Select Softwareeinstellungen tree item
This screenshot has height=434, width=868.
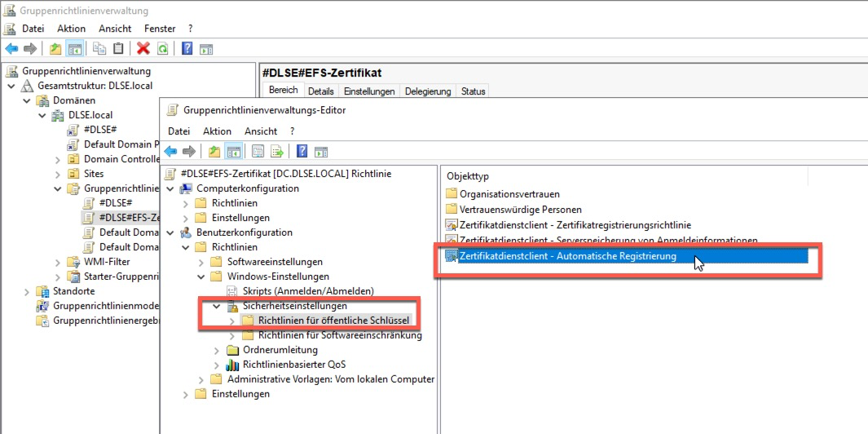[x=275, y=262]
